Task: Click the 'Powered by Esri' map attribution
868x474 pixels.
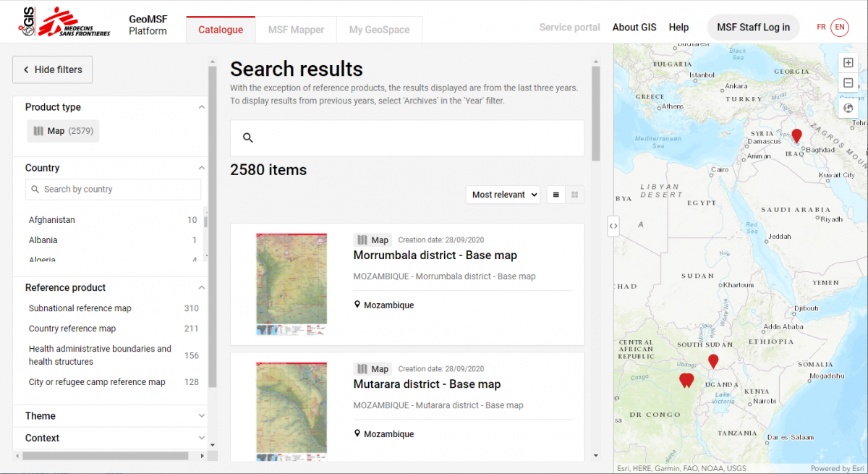Action: pos(838,468)
